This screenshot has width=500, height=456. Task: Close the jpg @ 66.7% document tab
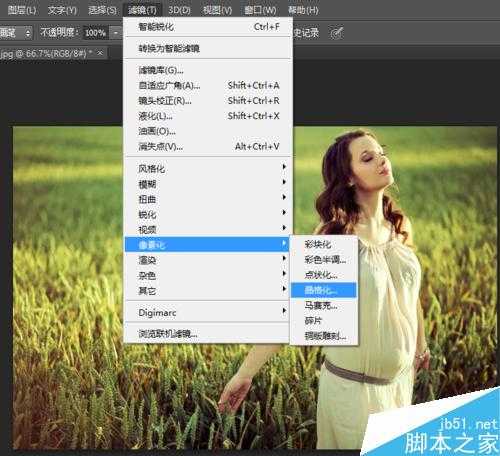click(100, 53)
